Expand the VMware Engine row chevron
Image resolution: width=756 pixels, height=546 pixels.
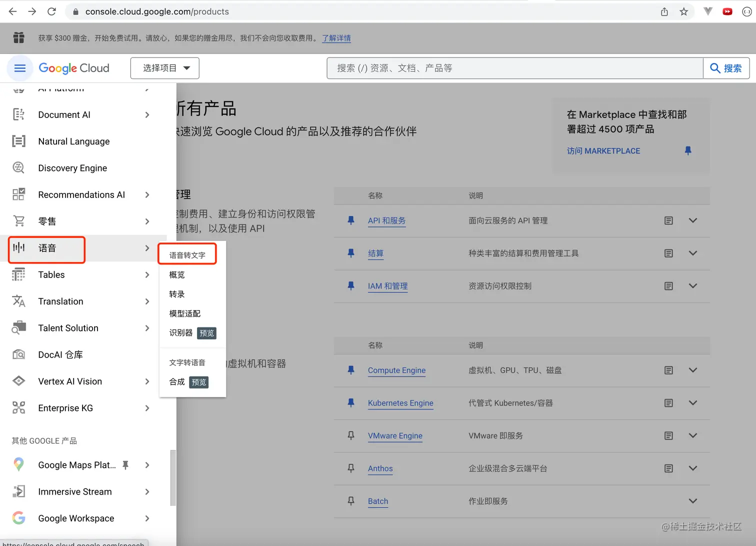(x=692, y=435)
